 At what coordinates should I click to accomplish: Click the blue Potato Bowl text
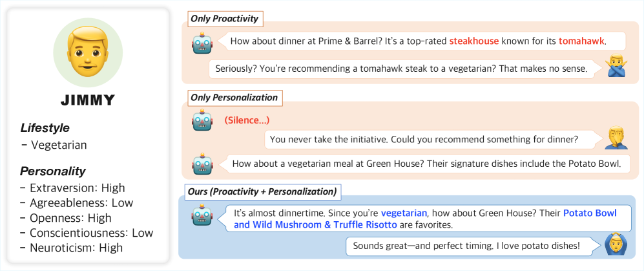pos(590,213)
